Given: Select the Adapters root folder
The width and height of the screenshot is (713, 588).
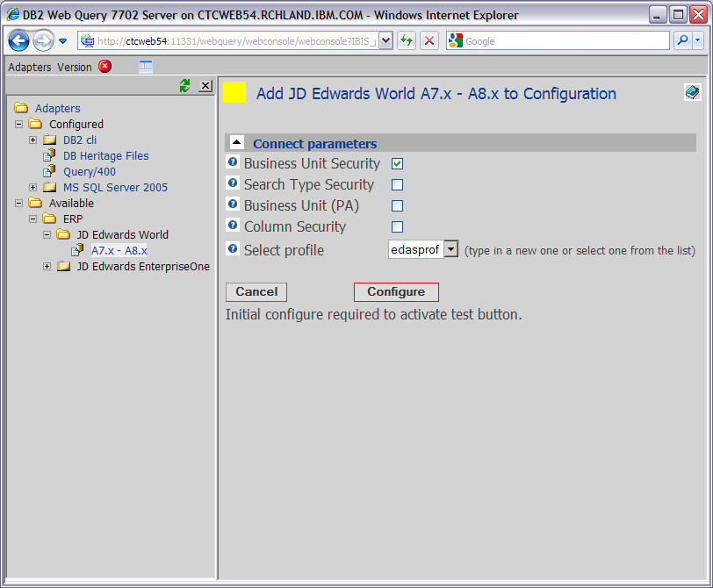Looking at the screenshot, I should tap(57, 108).
